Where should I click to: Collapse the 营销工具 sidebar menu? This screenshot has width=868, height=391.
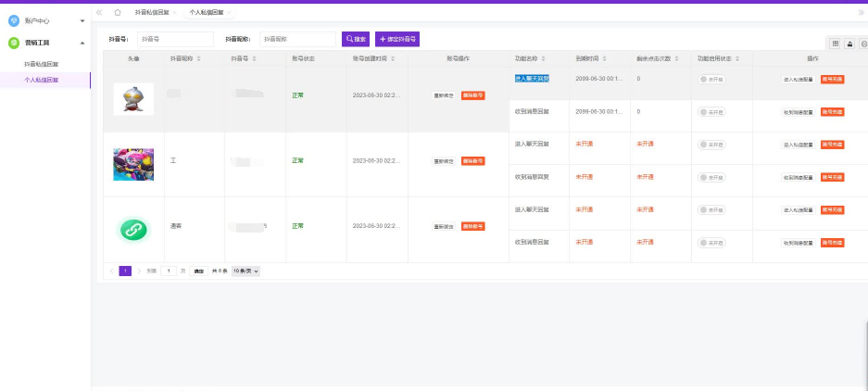pos(44,43)
